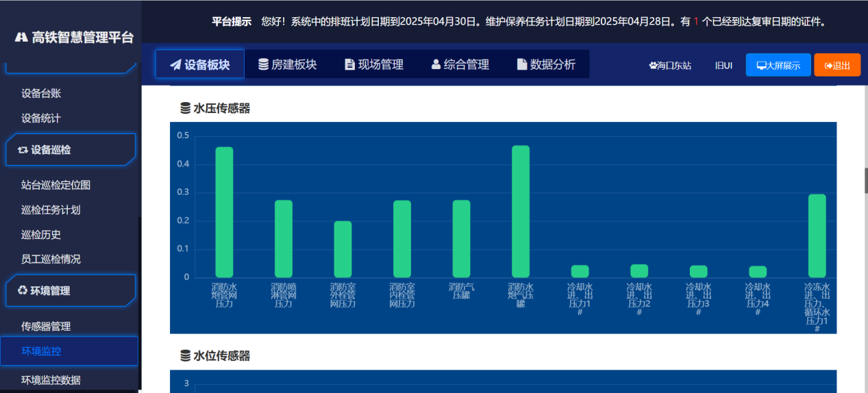Image resolution: width=868 pixels, height=393 pixels.
Task: Click the 冷却水进、出压力3# bar
Action: tap(699, 271)
